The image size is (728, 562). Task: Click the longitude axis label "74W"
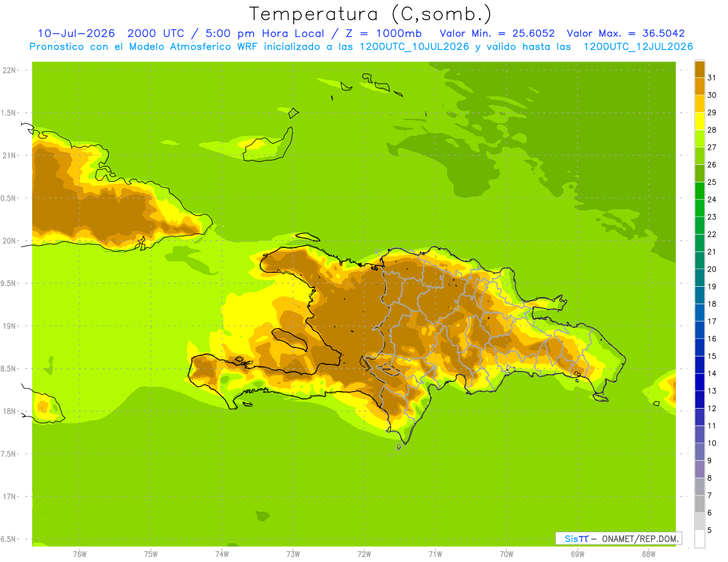coord(222,554)
